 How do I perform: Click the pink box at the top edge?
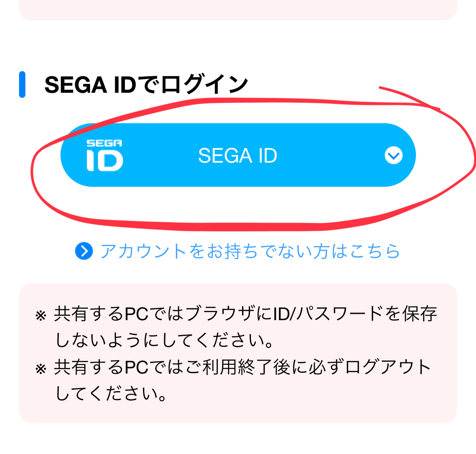pyautogui.click(x=238, y=9)
